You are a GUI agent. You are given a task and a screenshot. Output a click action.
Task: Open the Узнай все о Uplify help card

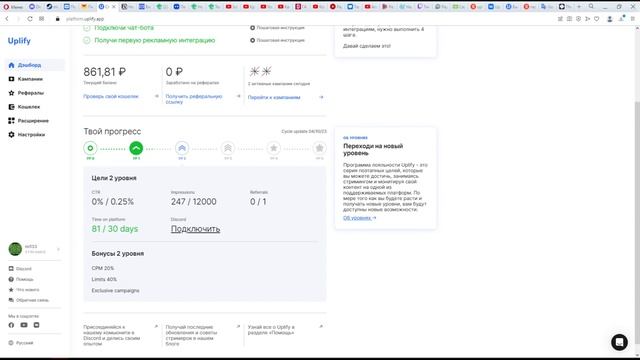point(285,330)
